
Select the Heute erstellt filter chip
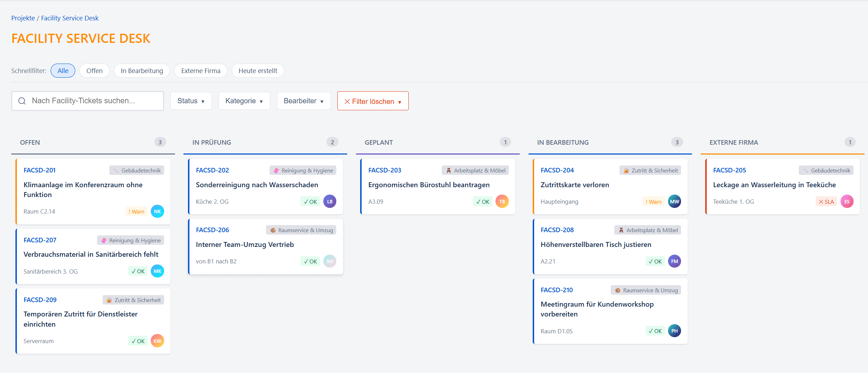coord(258,71)
